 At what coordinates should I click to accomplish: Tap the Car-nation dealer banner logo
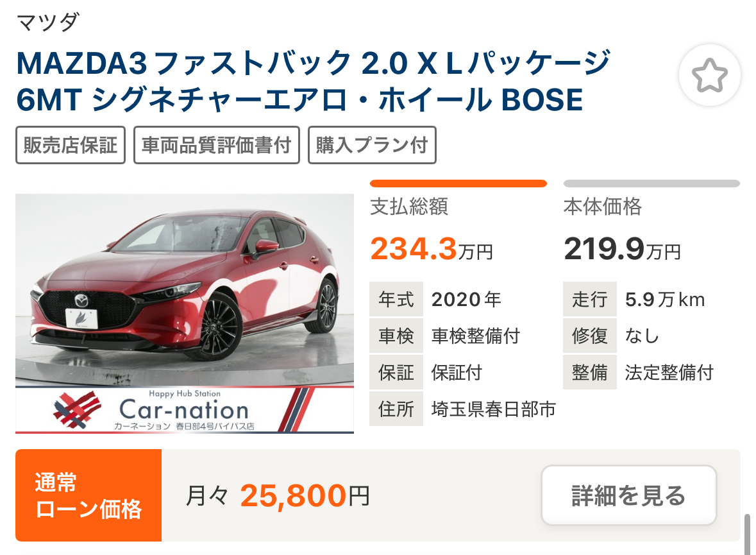tap(185, 410)
